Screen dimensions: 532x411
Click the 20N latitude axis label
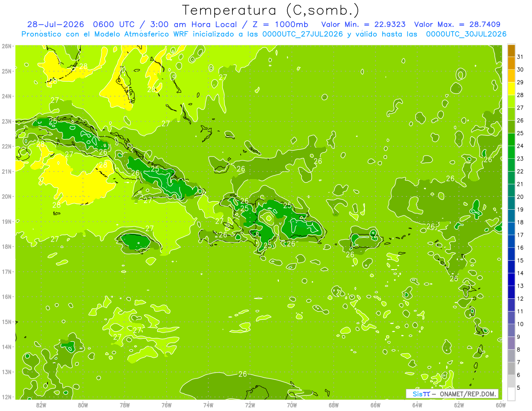click(7, 196)
